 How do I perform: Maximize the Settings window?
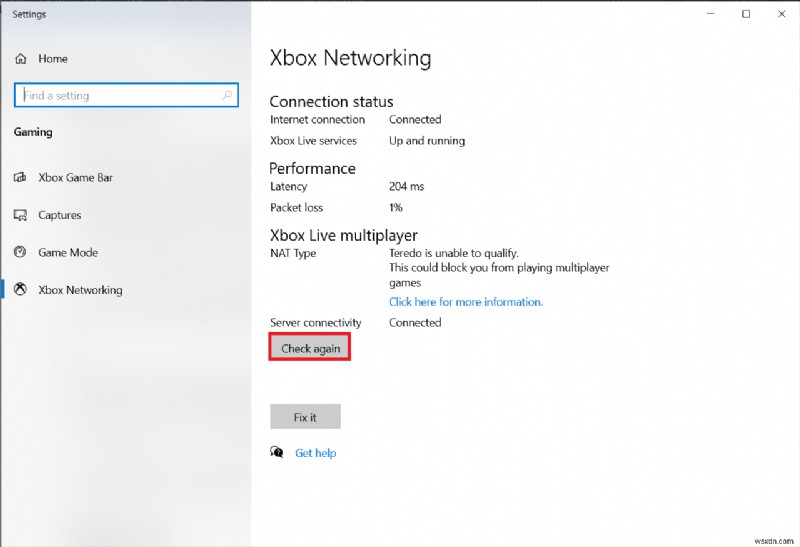click(x=746, y=14)
